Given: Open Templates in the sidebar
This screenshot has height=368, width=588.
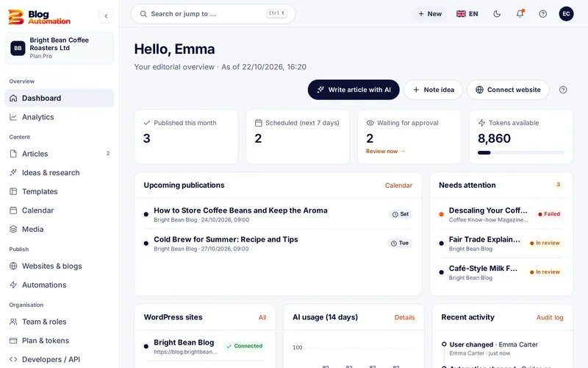Looking at the screenshot, I should pyautogui.click(x=60, y=191).
